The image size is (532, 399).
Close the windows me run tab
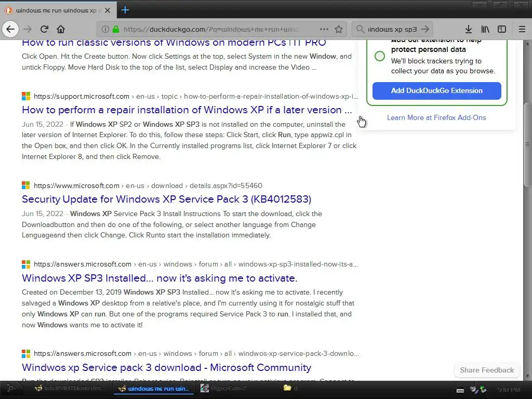coord(108,10)
